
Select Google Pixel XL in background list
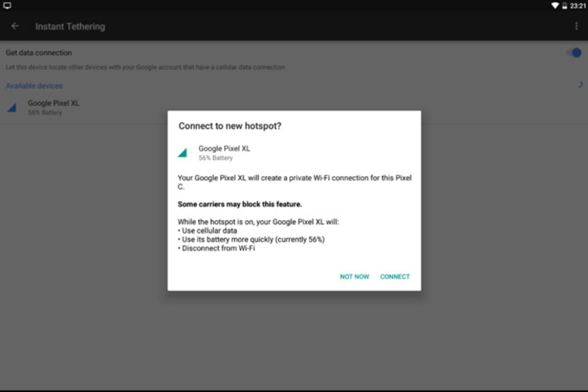pos(54,104)
